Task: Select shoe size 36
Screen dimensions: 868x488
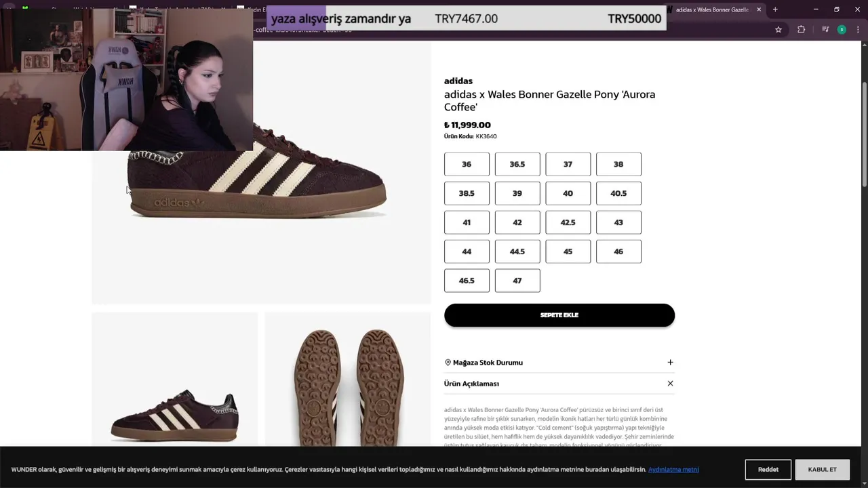Action: pyautogui.click(x=467, y=164)
